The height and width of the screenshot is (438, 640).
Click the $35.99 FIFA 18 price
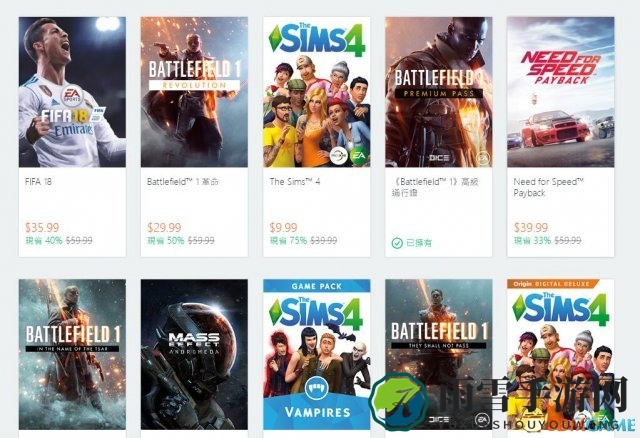42,227
